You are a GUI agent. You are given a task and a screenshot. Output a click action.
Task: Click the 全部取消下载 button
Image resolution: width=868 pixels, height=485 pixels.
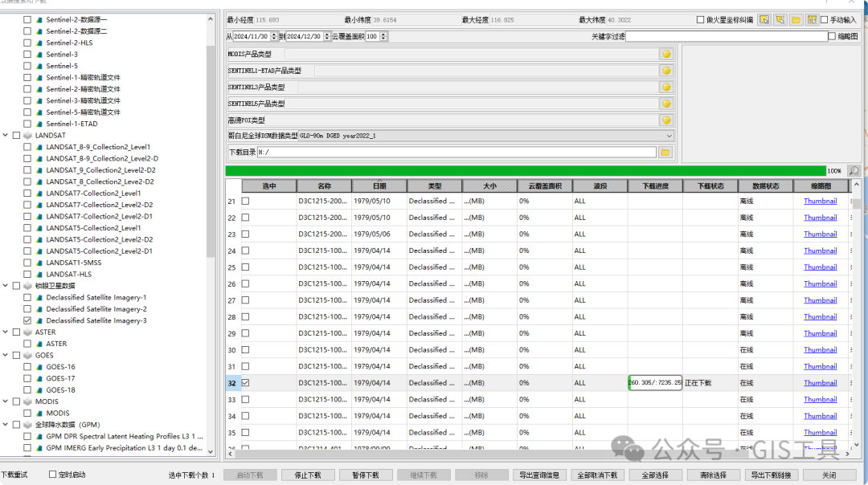597,475
